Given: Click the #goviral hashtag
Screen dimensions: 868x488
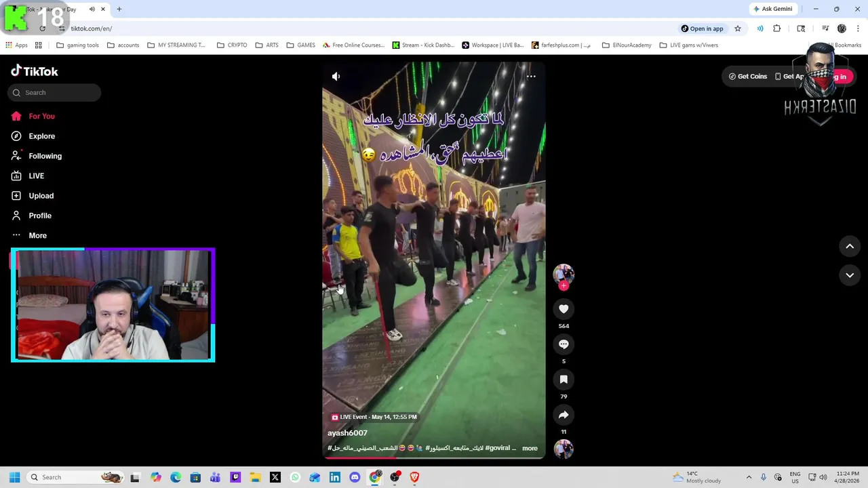Looking at the screenshot, I should pyautogui.click(x=498, y=448).
